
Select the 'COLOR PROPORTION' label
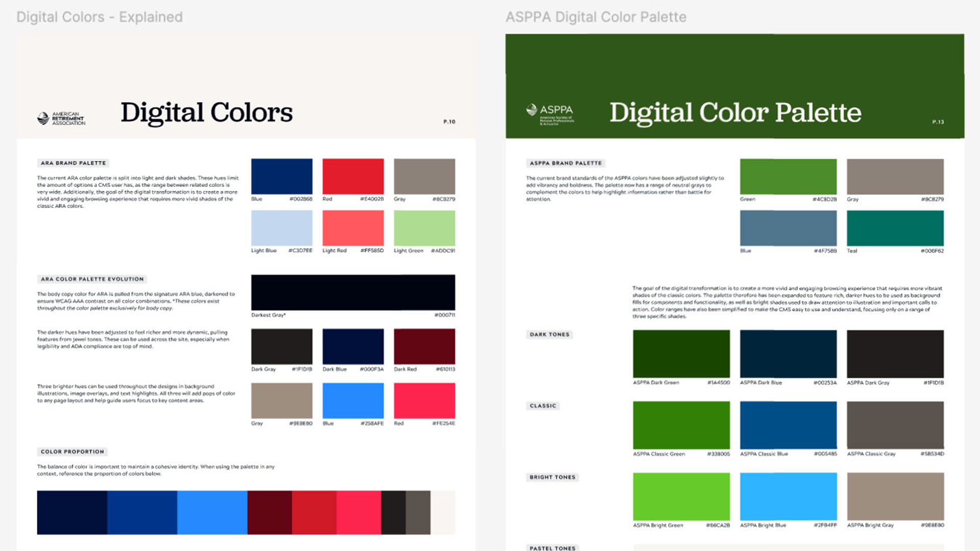tap(72, 452)
